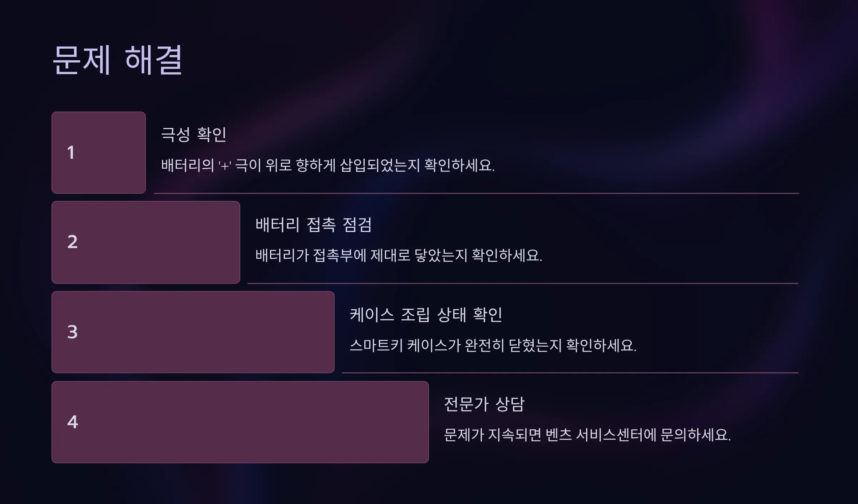The width and height of the screenshot is (858, 504).
Task: Select the battery '+' polarity description text
Action: coord(328,165)
